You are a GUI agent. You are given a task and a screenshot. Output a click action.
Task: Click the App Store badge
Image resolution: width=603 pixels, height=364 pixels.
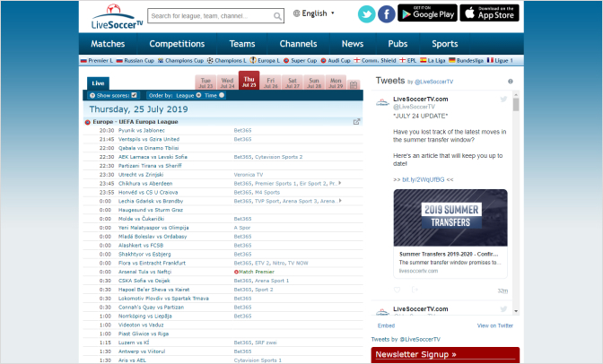click(x=490, y=13)
